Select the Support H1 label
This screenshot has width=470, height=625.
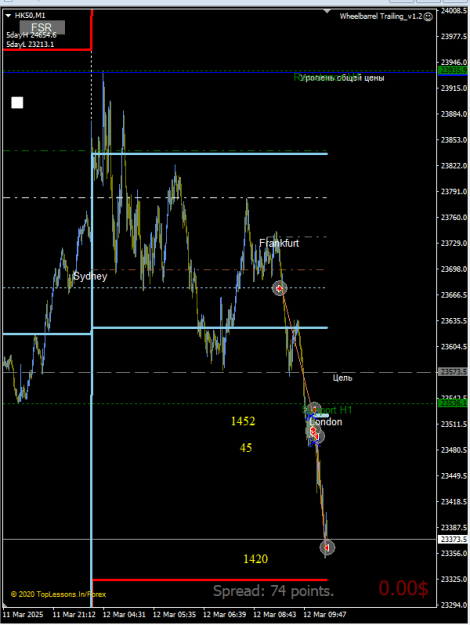[327, 410]
